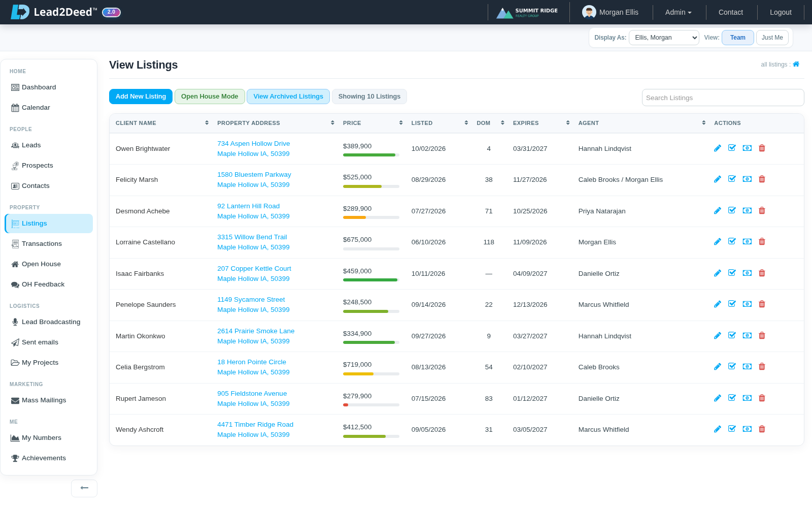Viewport: 812px width, 508px height.
Task: Expand the Admin menu
Action: (679, 12)
